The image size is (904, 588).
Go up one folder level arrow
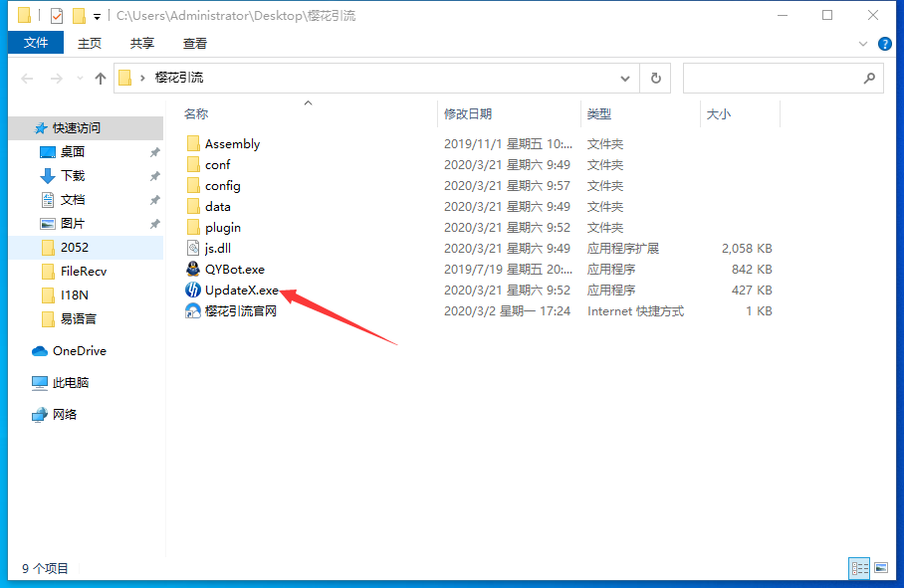point(101,79)
